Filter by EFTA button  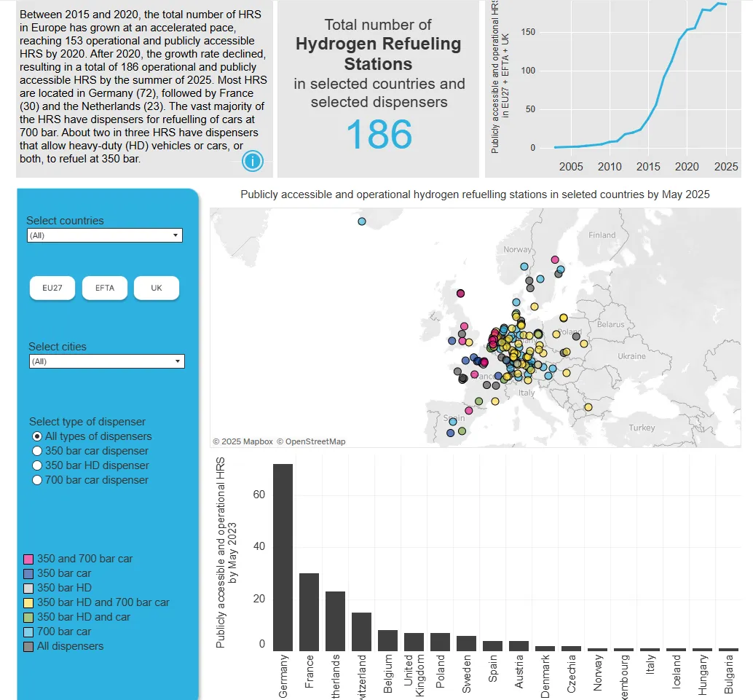pyautogui.click(x=105, y=288)
